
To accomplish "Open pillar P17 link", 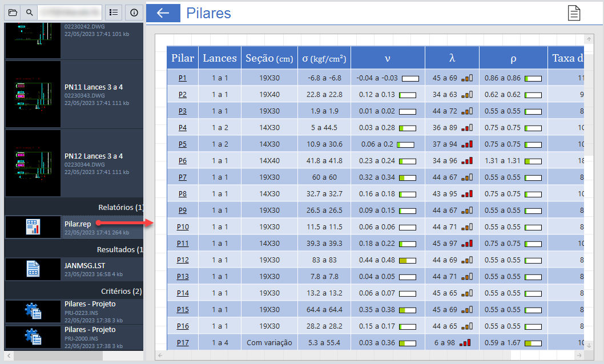I will [183, 342].
